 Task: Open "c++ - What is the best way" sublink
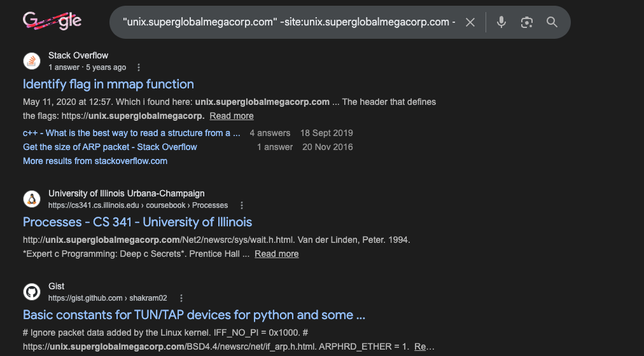[x=132, y=133]
